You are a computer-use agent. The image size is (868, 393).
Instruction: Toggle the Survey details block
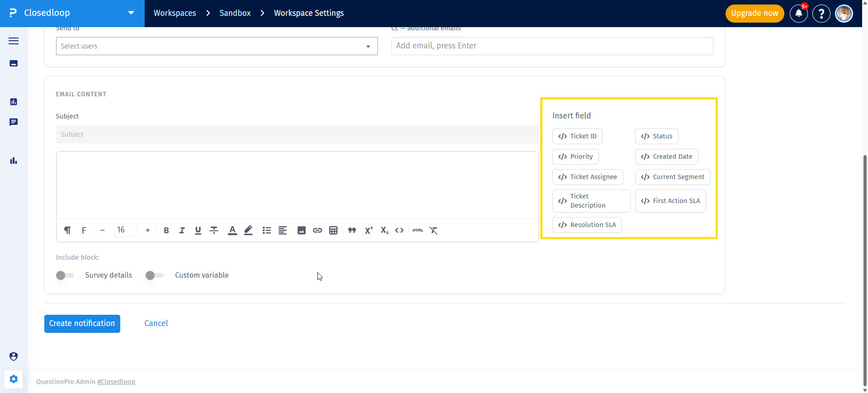pos(65,275)
